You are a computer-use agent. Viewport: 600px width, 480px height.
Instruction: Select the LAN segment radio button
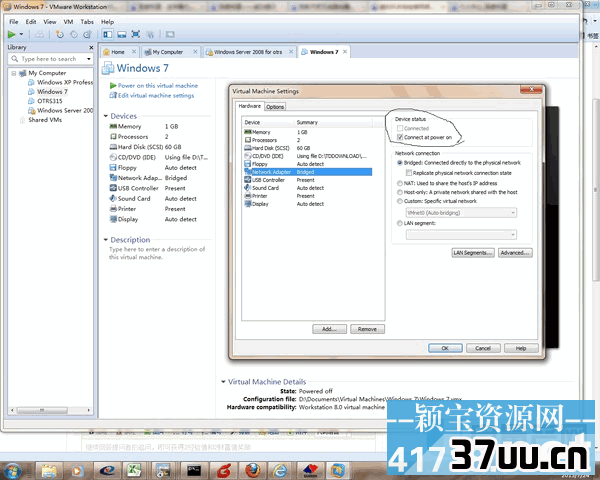(399, 223)
